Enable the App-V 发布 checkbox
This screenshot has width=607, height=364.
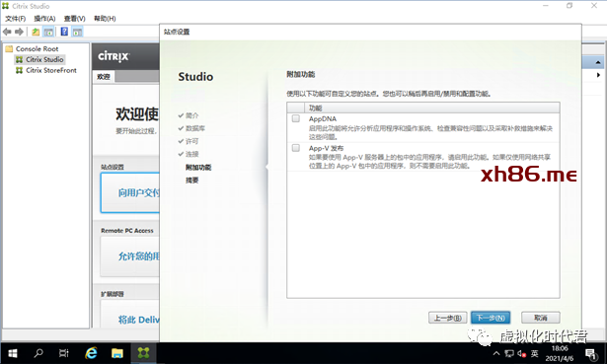tap(296, 148)
